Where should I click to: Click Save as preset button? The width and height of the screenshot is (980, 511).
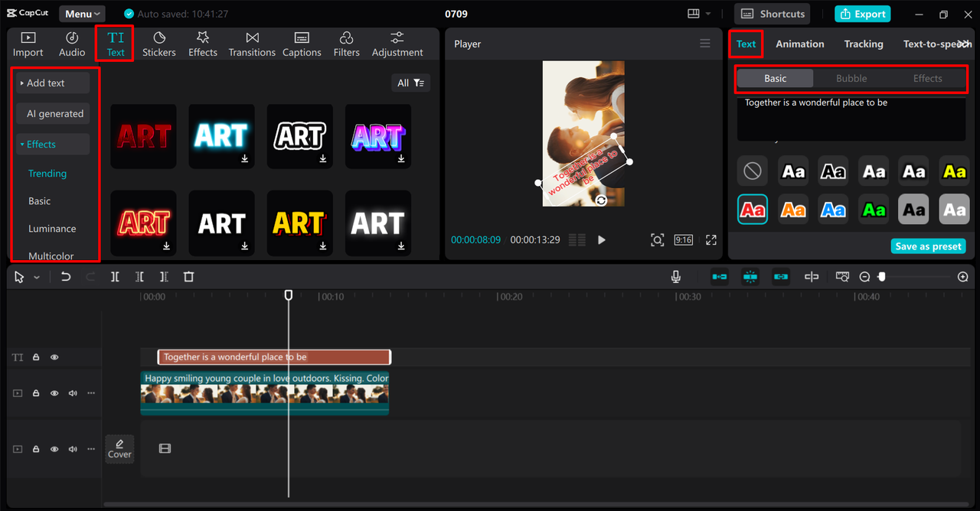pos(928,246)
